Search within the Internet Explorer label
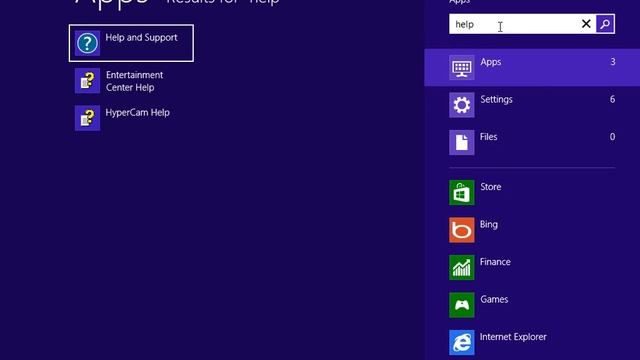This screenshot has height=360, width=640. pyautogui.click(x=513, y=337)
